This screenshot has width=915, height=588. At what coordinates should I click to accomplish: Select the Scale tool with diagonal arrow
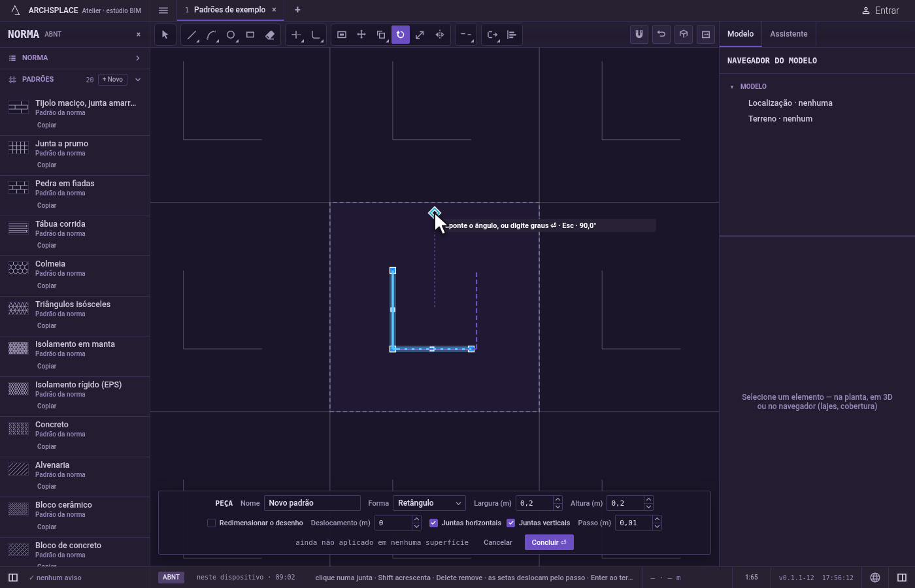(x=420, y=35)
